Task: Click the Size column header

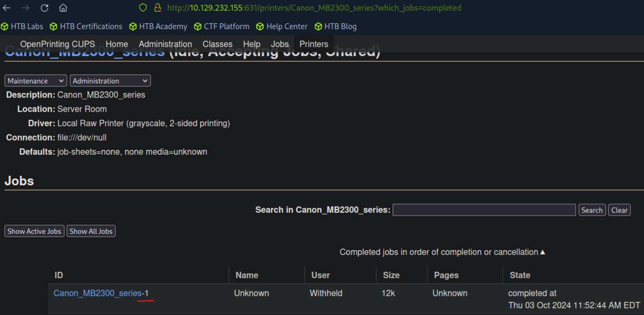Action: click(391, 275)
